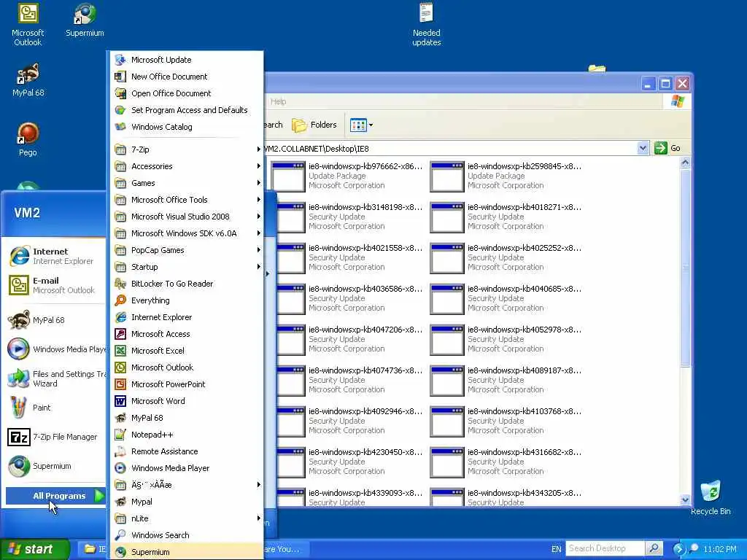Open Windows Media Player in program list

tap(187, 468)
